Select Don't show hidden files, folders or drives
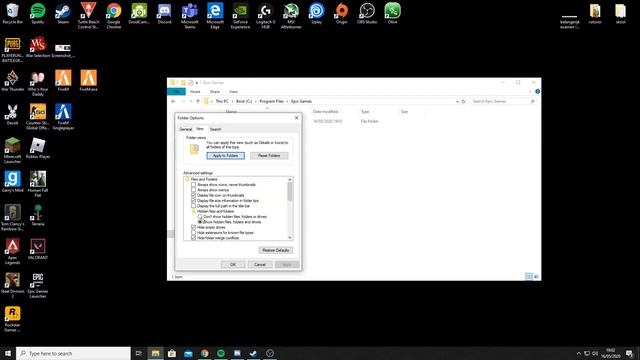The image size is (640, 360). (x=200, y=217)
